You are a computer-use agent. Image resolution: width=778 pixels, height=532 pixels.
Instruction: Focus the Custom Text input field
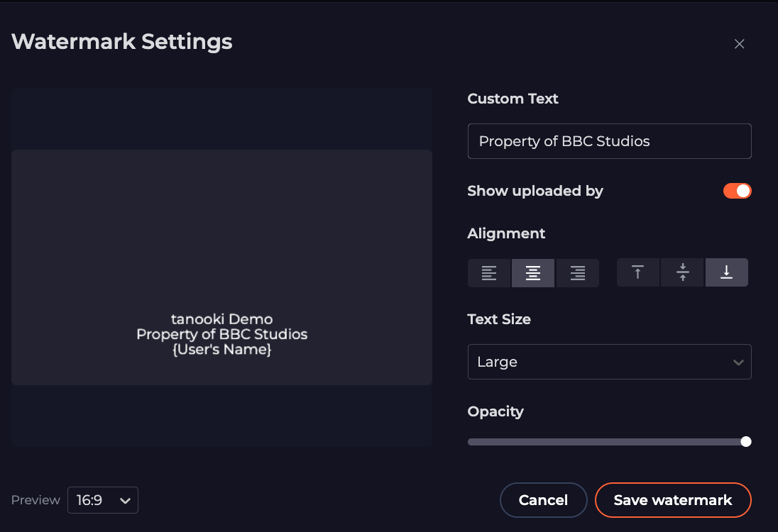pyautogui.click(x=609, y=141)
